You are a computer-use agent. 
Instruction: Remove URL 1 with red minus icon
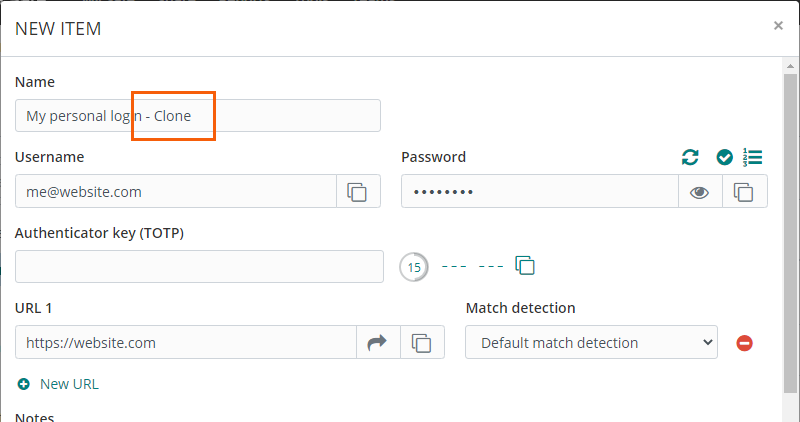[x=744, y=343]
